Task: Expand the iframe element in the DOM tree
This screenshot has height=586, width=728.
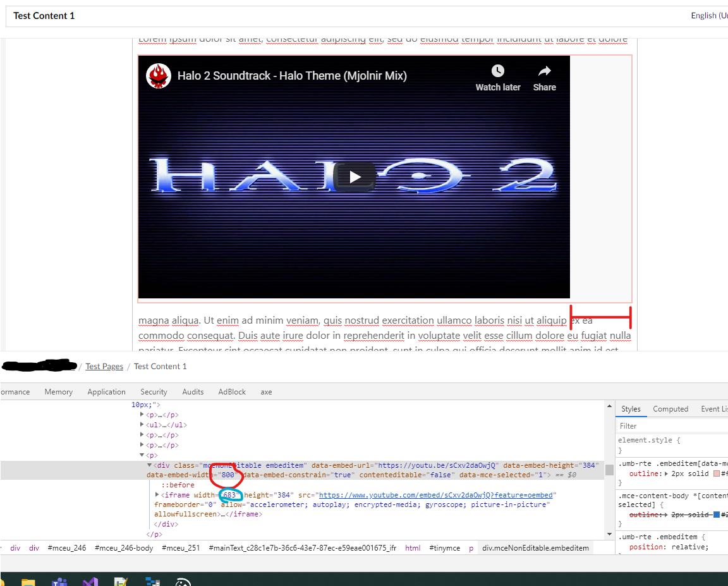Action: pos(156,494)
